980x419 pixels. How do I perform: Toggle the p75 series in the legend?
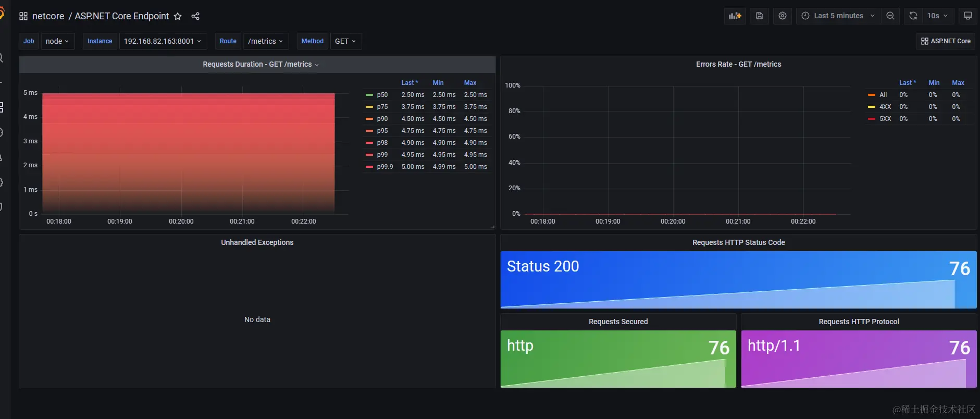click(x=382, y=107)
